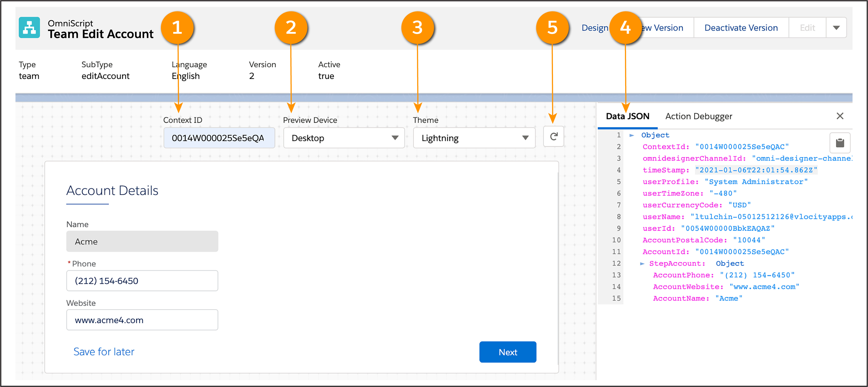The height and width of the screenshot is (387, 868).
Task: Switch to the Action Debugger tab
Action: click(699, 117)
